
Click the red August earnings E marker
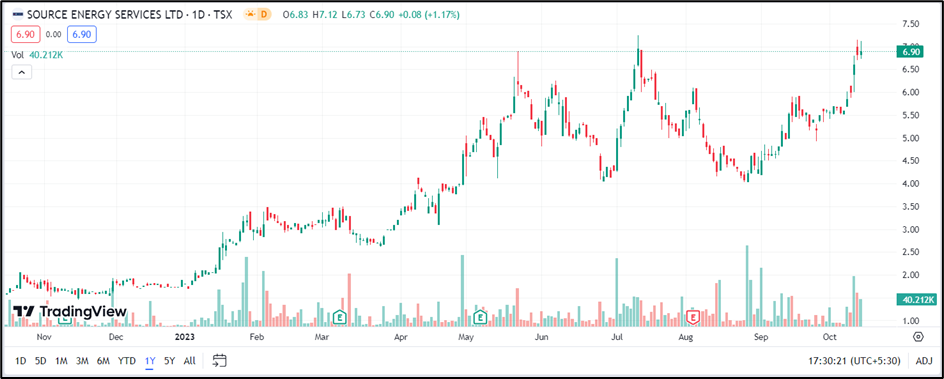pos(694,316)
